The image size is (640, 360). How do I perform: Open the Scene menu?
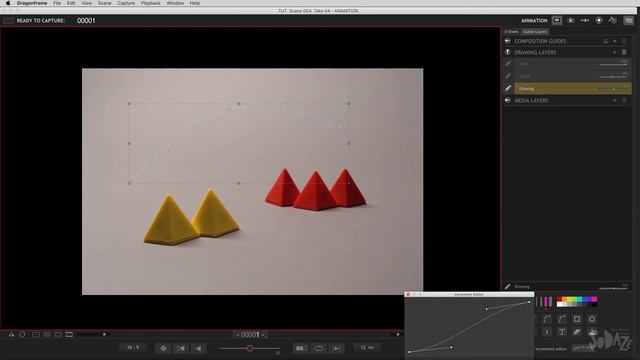104,3
